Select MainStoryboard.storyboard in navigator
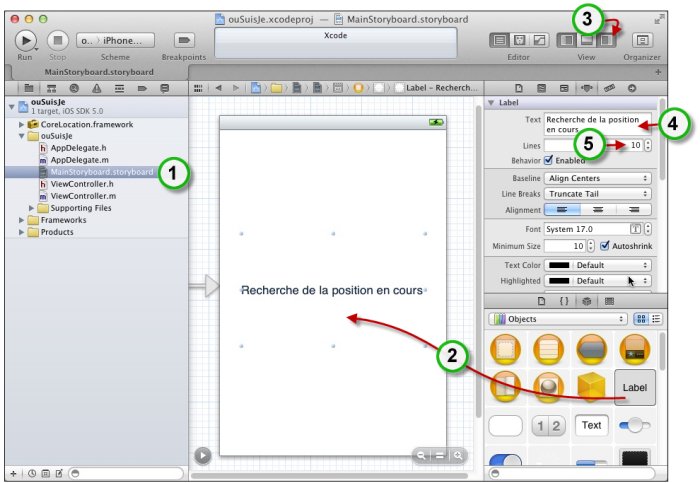700x483 pixels. (x=96, y=172)
